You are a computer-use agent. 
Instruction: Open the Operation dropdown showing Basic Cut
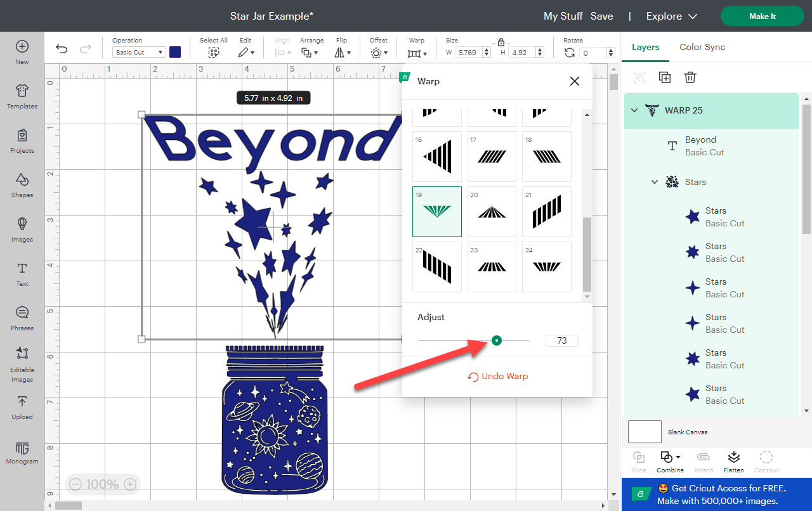pyautogui.click(x=138, y=52)
